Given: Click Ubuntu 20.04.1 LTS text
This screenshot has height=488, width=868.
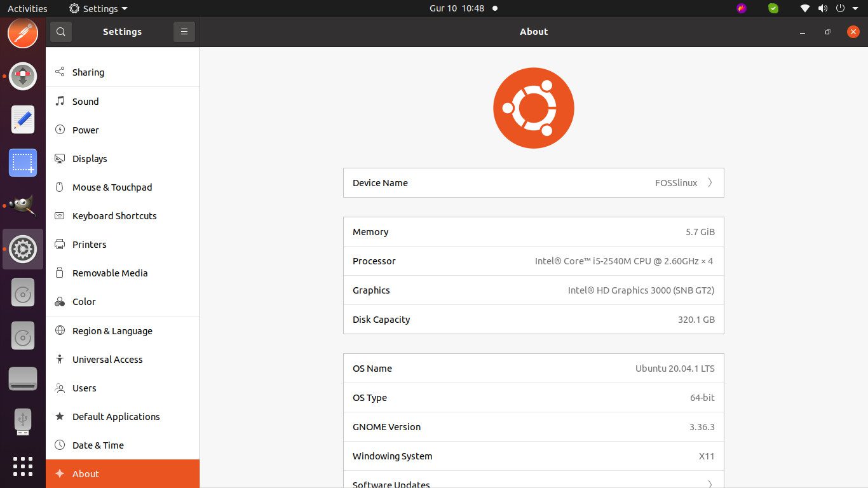Looking at the screenshot, I should point(675,369).
